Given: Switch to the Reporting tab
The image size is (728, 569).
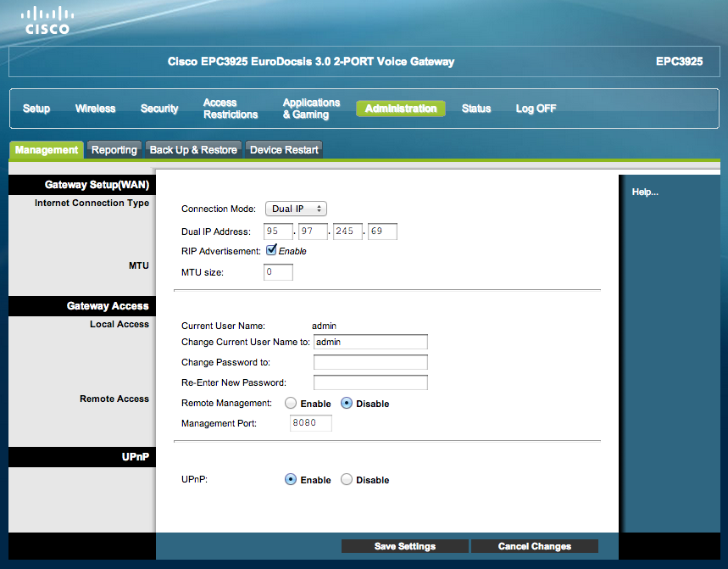Looking at the screenshot, I should tap(114, 149).
